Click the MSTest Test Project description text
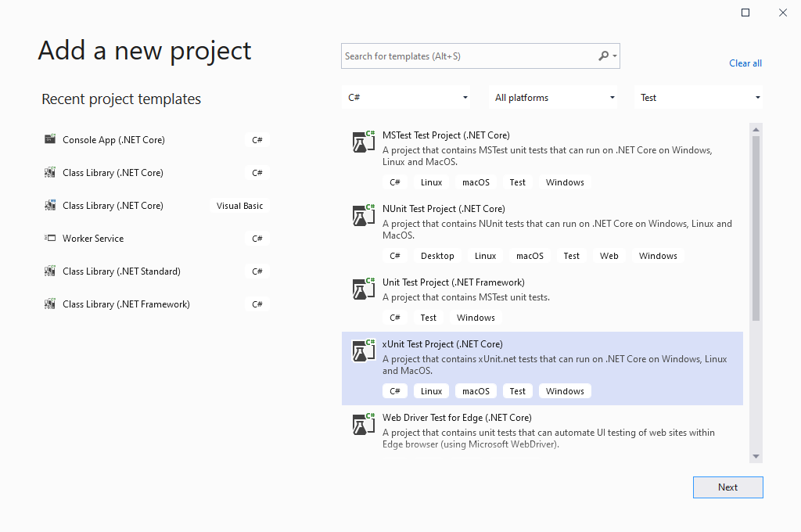This screenshot has height=532, width=801. click(547, 156)
